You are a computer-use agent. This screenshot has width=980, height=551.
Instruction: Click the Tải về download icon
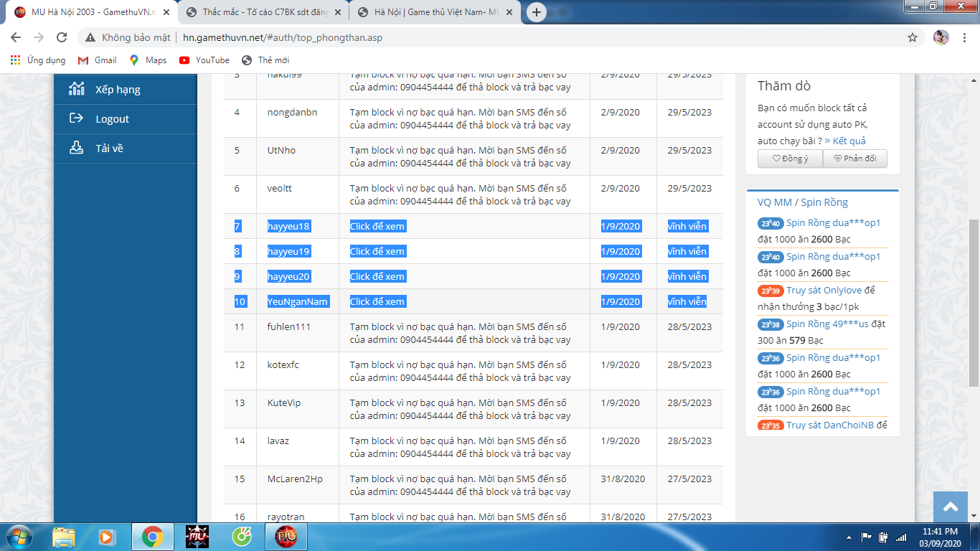[x=77, y=148]
